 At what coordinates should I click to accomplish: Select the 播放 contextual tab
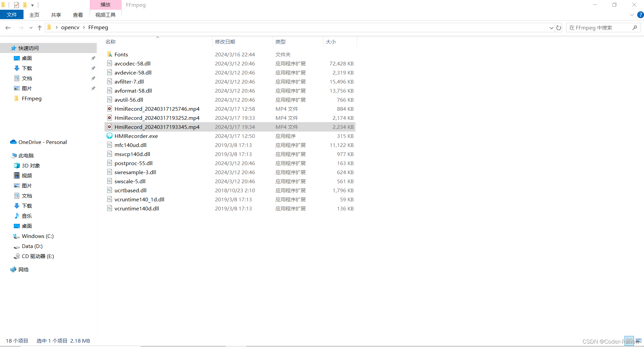(x=105, y=5)
